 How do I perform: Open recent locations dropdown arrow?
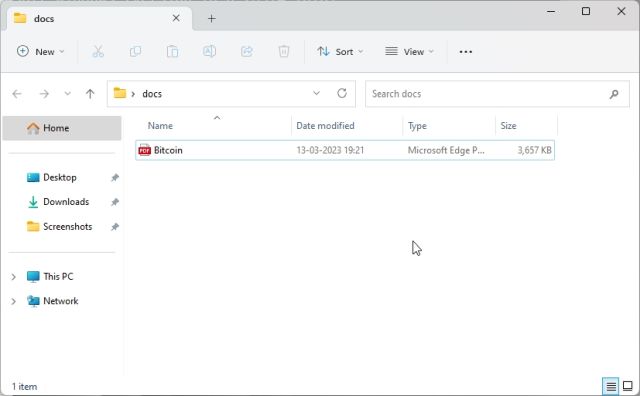tap(68, 94)
